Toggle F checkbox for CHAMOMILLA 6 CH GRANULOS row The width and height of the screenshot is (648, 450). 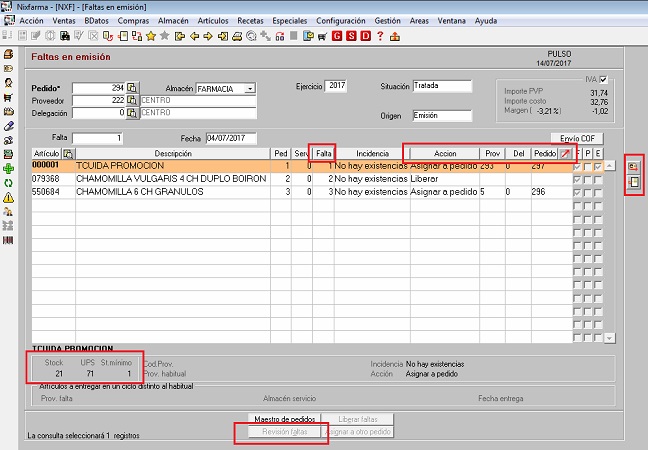(x=577, y=193)
